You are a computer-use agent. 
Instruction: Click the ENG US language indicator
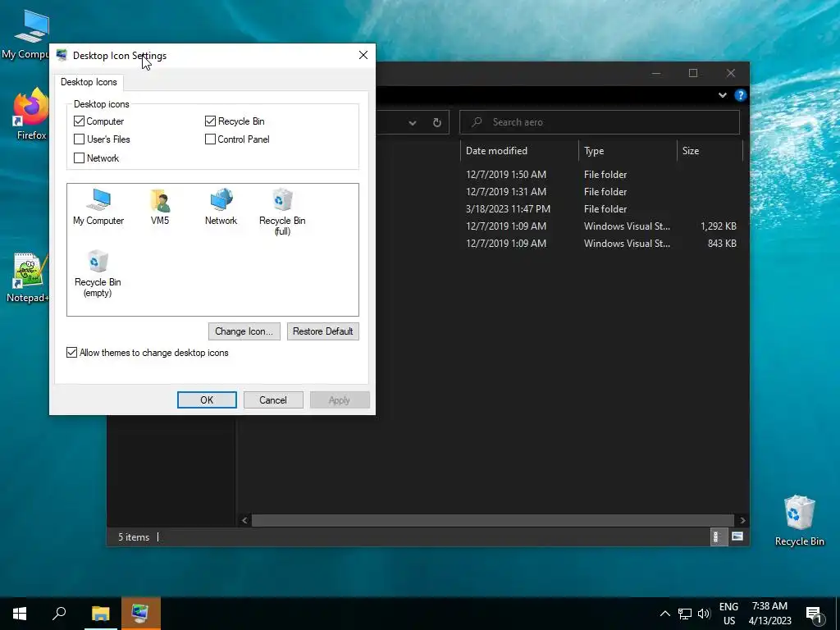[728, 614]
